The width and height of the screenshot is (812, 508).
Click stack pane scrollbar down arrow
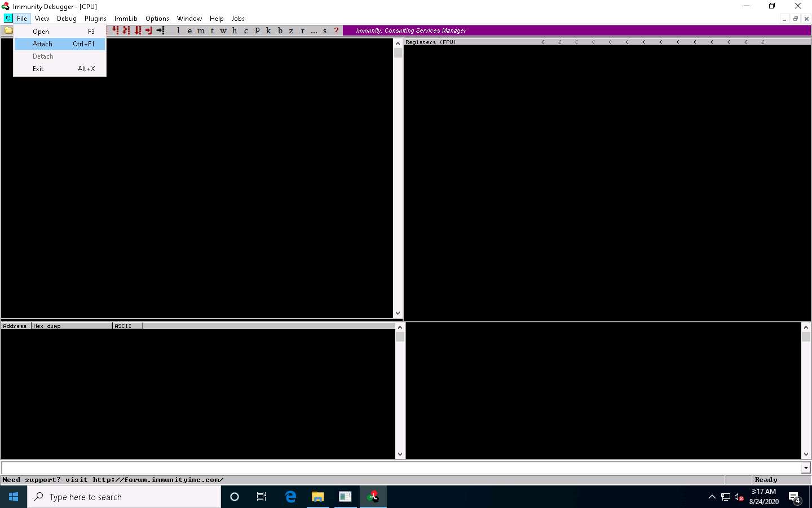[806, 454]
